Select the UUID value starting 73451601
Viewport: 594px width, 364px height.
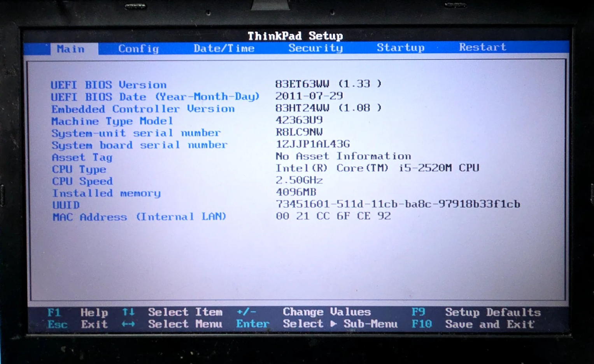coord(398,204)
